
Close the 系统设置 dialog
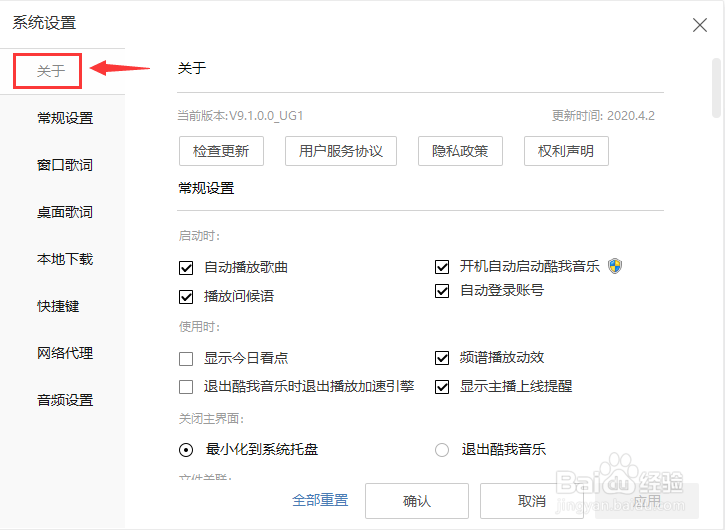[700, 25]
